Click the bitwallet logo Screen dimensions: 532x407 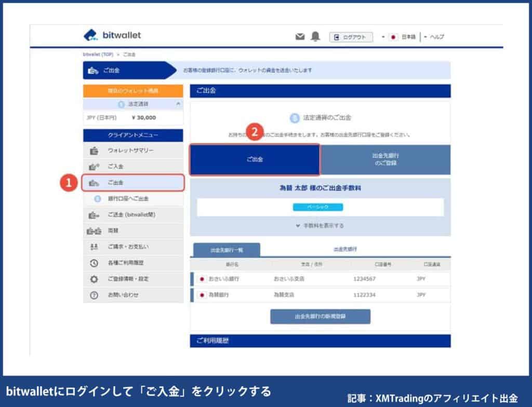point(112,35)
